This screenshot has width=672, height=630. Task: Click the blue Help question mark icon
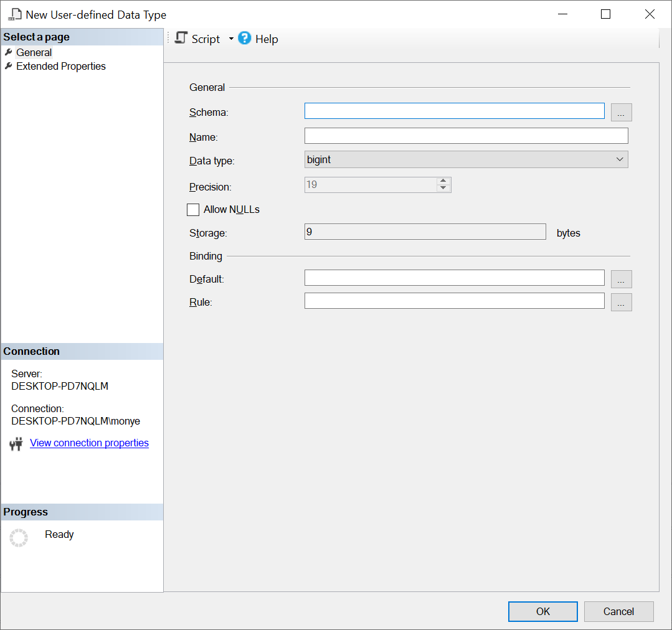[x=244, y=38]
